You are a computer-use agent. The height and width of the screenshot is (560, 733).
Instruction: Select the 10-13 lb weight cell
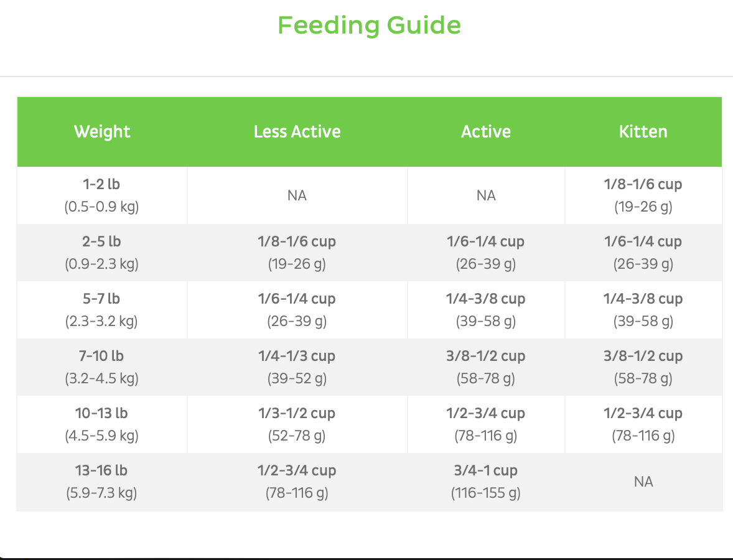(x=102, y=424)
